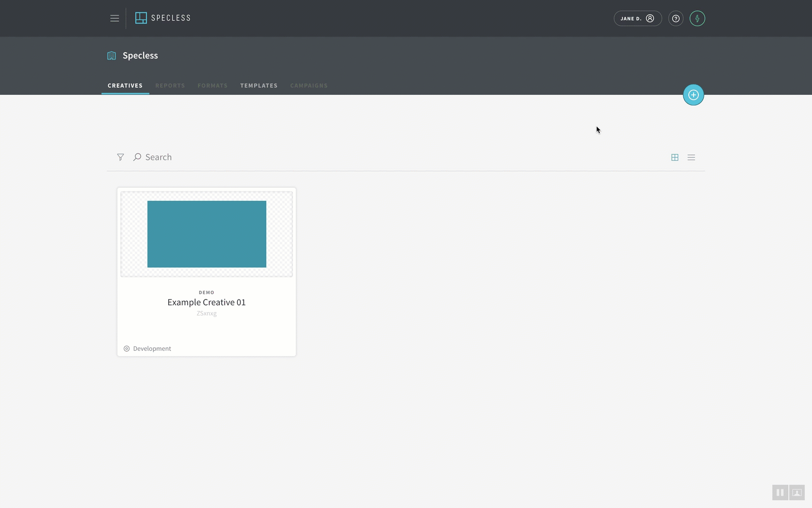Pause the recording with pause button

[780, 493]
